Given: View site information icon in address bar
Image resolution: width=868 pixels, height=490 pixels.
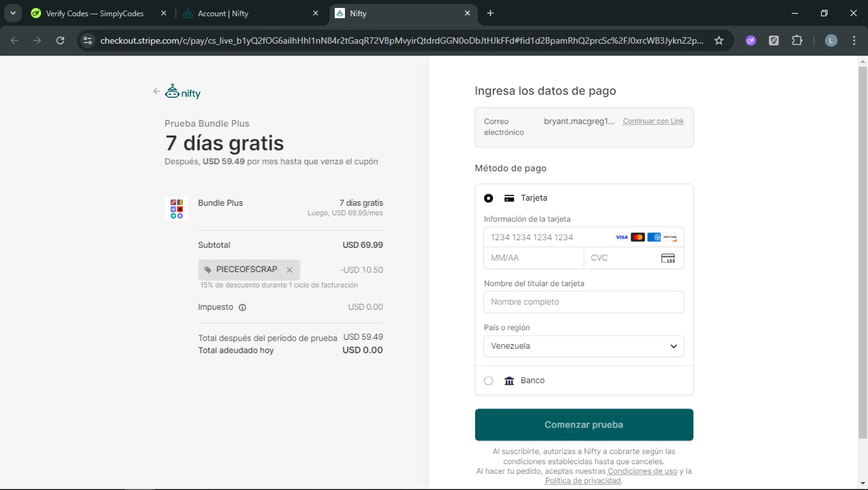Looking at the screenshot, I should [87, 40].
